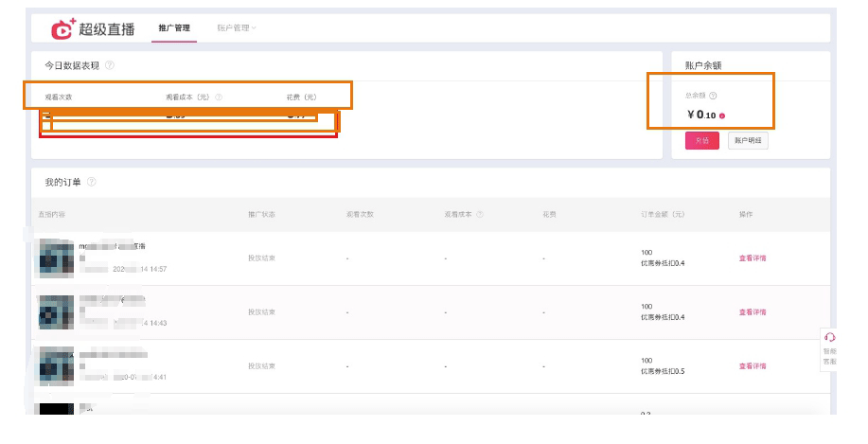
Task: Open the 智能客服 headset icon
Action: pos(830,337)
